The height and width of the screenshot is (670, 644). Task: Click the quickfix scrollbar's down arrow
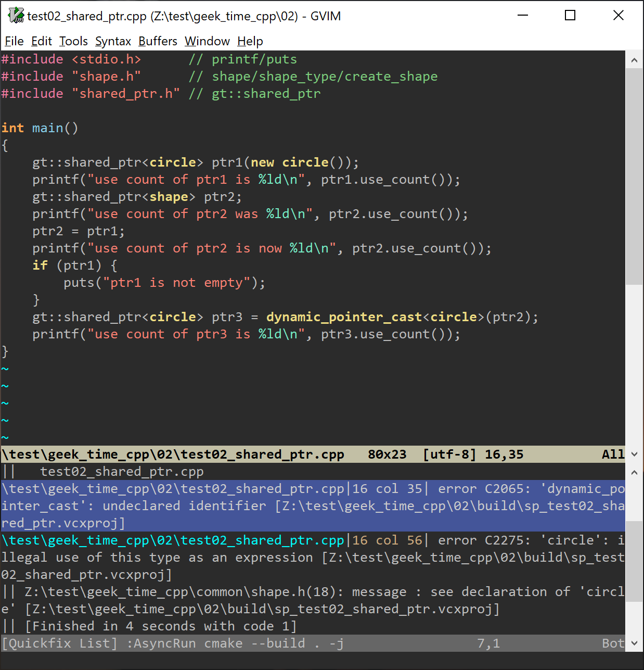coord(635,643)
